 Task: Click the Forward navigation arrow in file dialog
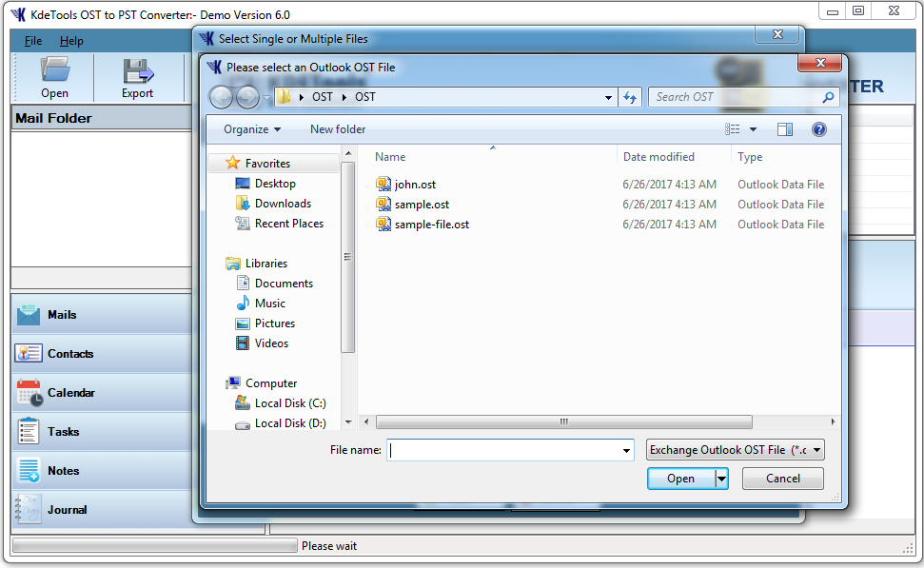(247, 97)
